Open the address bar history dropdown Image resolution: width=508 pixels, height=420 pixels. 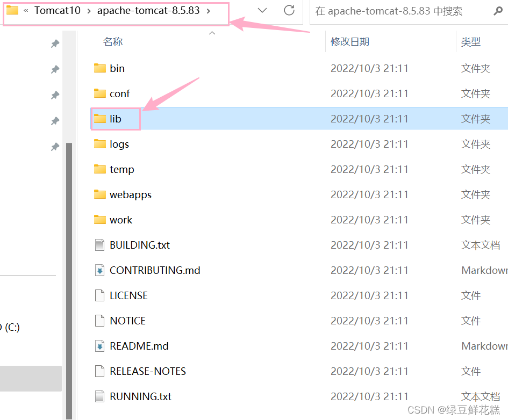click(262, 10)
